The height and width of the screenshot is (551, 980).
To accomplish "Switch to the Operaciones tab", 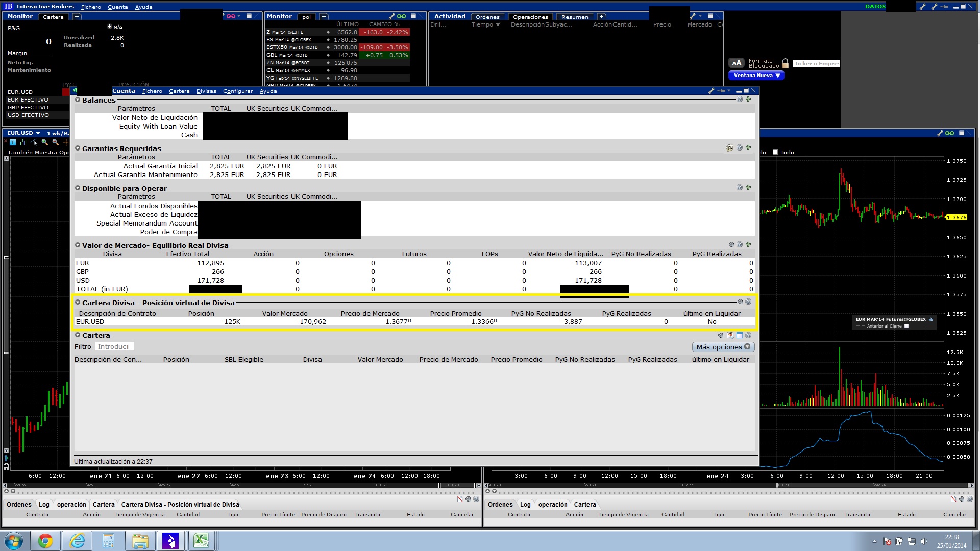I will [x=530, y=17].
